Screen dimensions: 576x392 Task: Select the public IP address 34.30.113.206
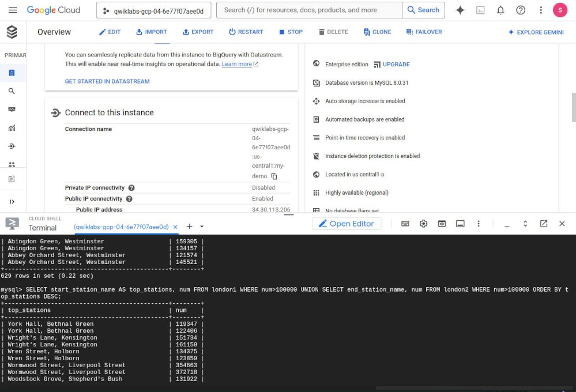coord(271,209)
